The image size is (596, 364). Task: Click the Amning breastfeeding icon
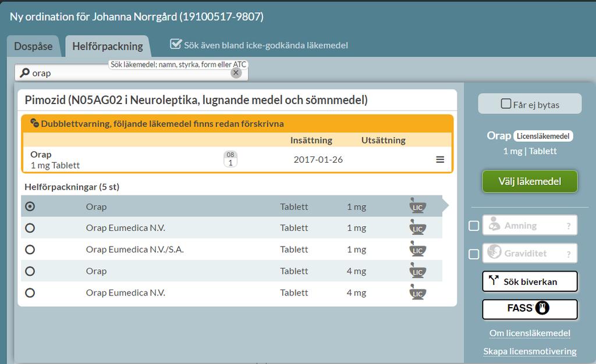click(494, 224)
